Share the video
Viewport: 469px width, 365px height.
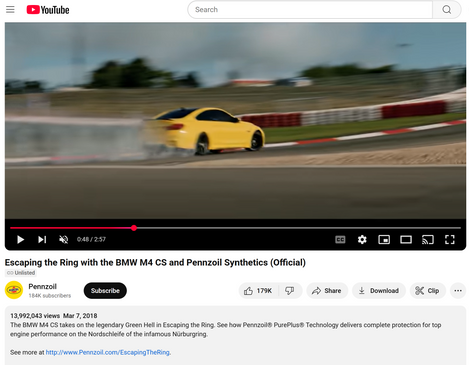click(327, 291)
